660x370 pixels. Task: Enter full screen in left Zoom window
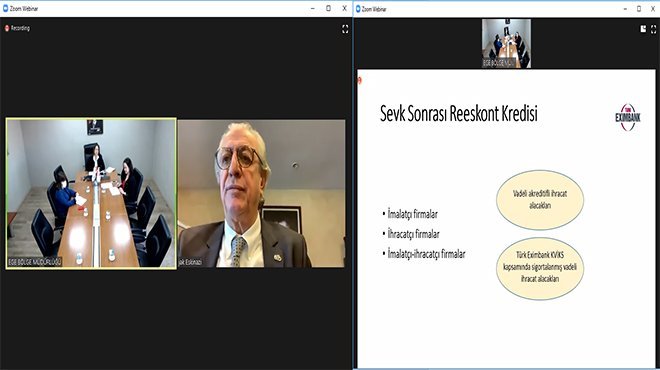(x=345, y=29)
